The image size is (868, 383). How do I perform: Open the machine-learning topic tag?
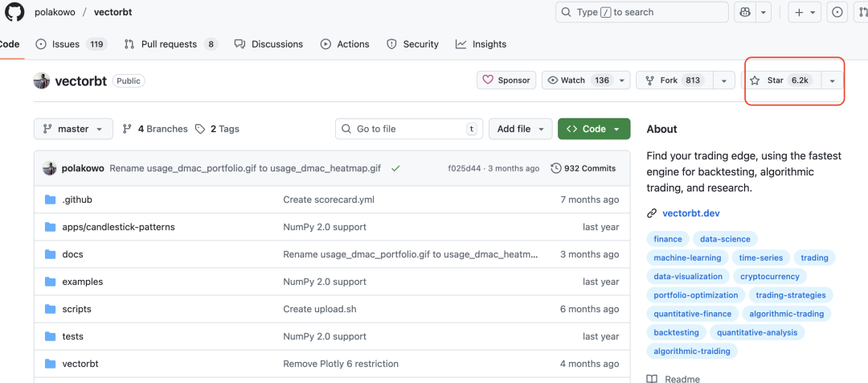[687, 257]
